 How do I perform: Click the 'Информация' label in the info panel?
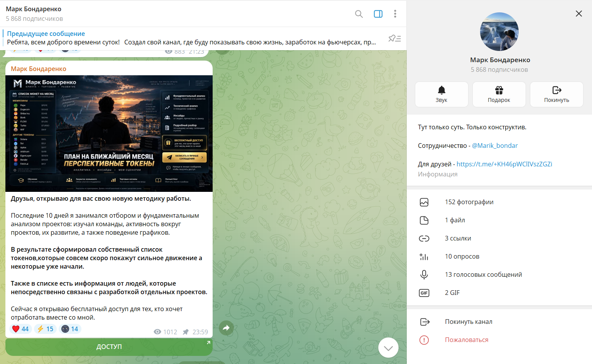[x=438, y=174]
